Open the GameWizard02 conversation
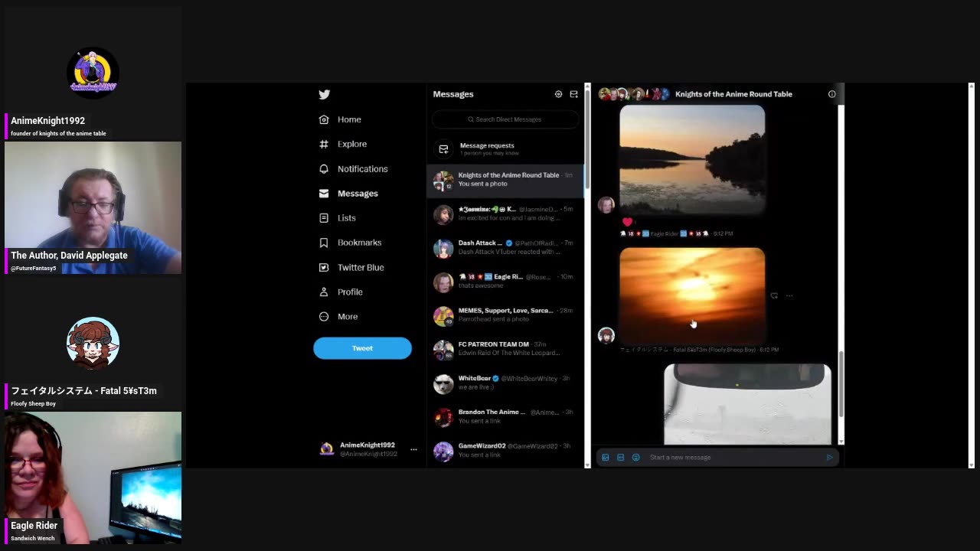980x551 pixels. click(505, 450)
